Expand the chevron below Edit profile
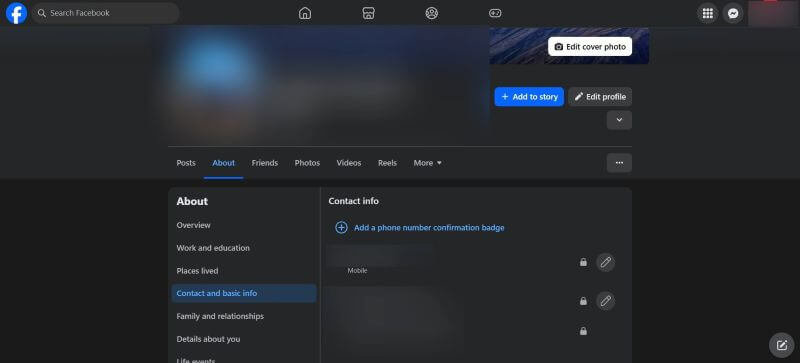This screenshot has height=363, width=800. coord(619,120)
